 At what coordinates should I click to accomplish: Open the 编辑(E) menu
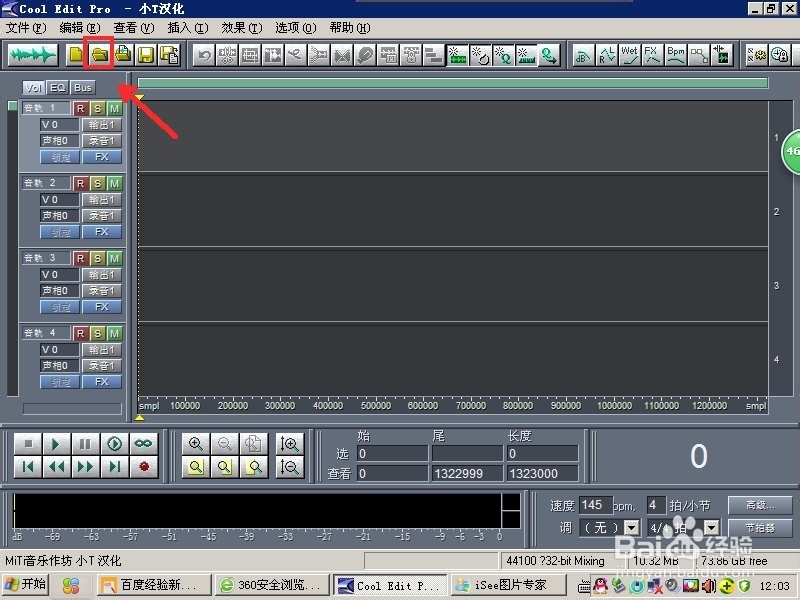(80, 28)
